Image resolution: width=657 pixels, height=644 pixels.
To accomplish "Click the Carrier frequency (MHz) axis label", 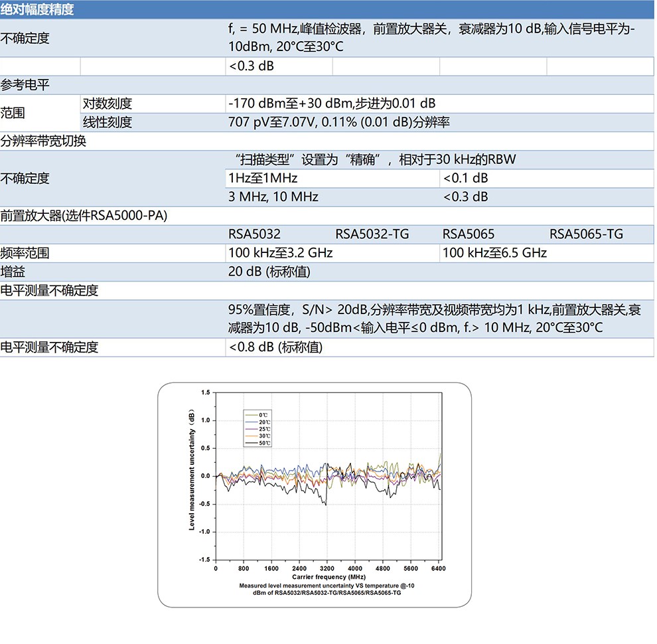I will pos(328,578).
